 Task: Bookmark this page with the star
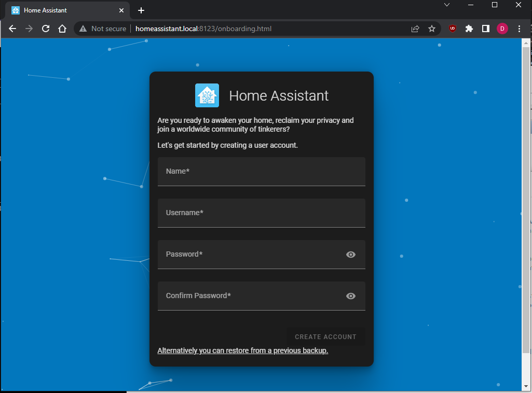pos(432,29)
